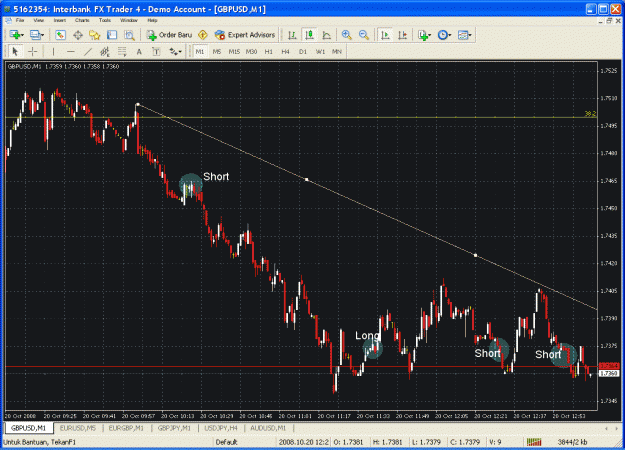Click the Expert Advisors button
Image resolution: width=625 pixels, height=450 pixels.
click(245, 35)
